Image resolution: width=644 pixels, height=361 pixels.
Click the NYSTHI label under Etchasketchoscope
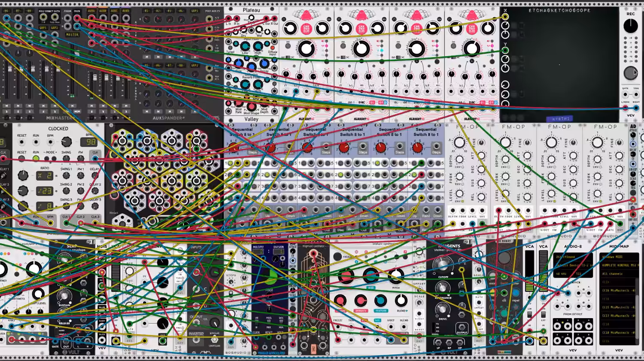tap(559, 119)
